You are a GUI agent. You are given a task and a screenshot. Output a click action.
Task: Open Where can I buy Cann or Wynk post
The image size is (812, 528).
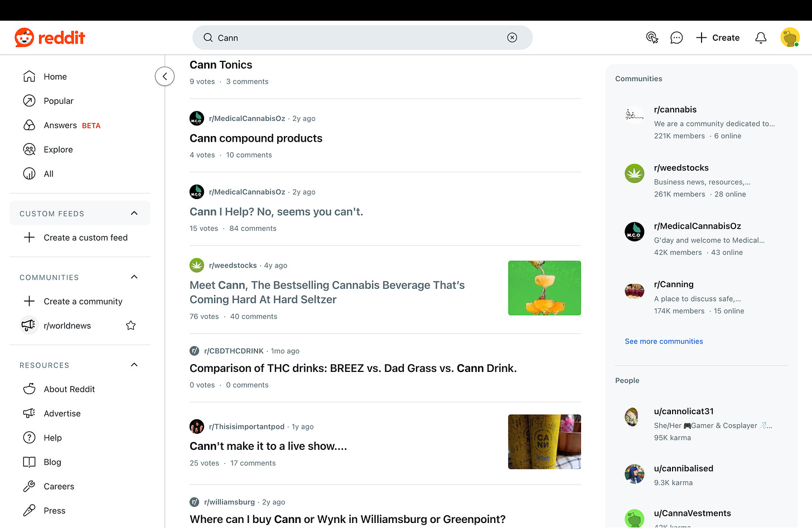347,519
